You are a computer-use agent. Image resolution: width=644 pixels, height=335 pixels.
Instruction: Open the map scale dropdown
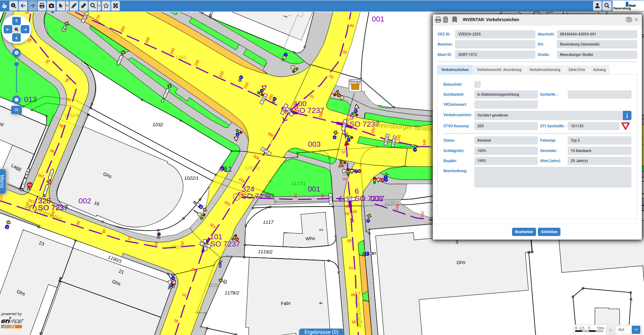pos(636,330)
